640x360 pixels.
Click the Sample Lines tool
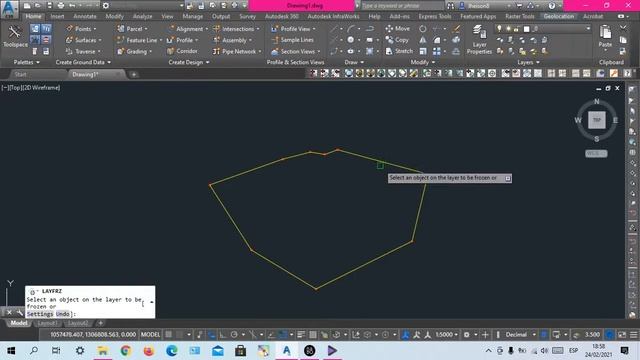[x=298, y=40]
